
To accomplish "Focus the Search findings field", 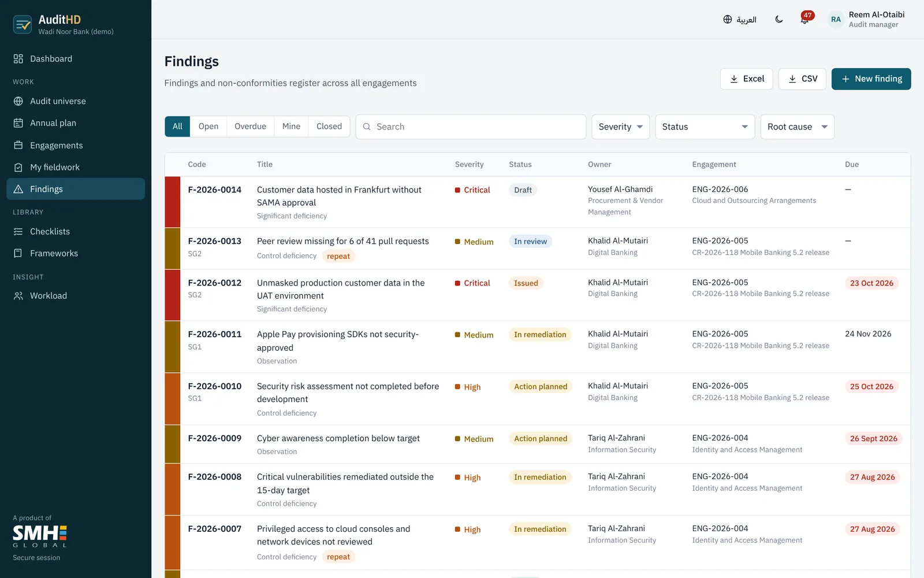I will 471,127.
